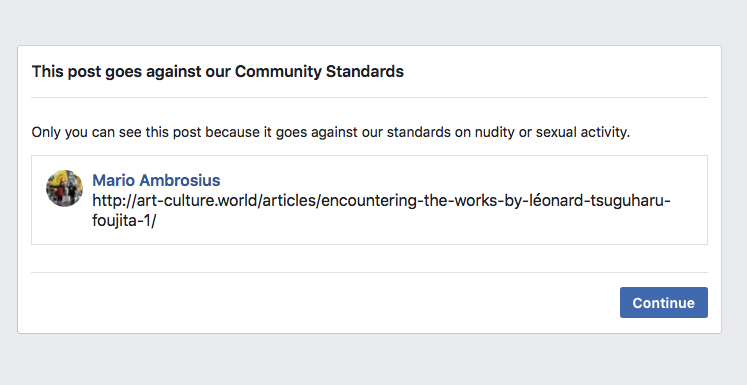The image size is (747, 385).
Task: Click the gray background below the dialog
Action: click(374, 360)
